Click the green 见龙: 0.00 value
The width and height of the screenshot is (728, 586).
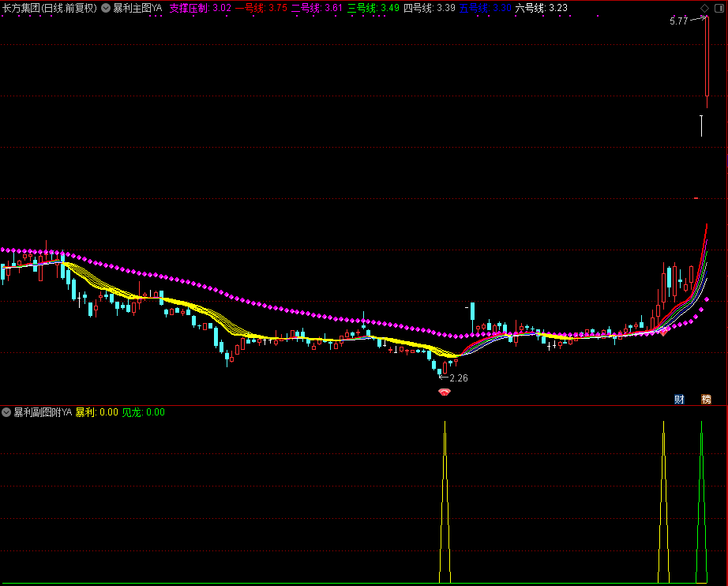144,412
